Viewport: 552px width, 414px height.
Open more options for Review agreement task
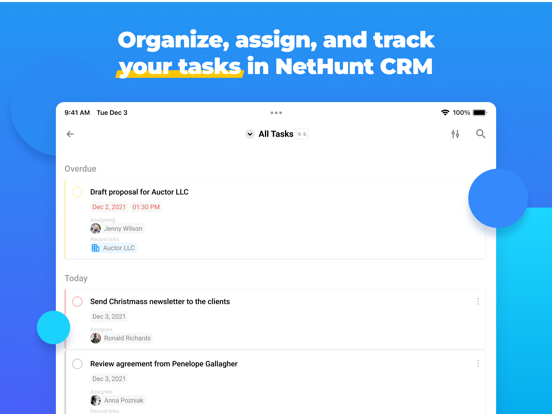[478, 364]
